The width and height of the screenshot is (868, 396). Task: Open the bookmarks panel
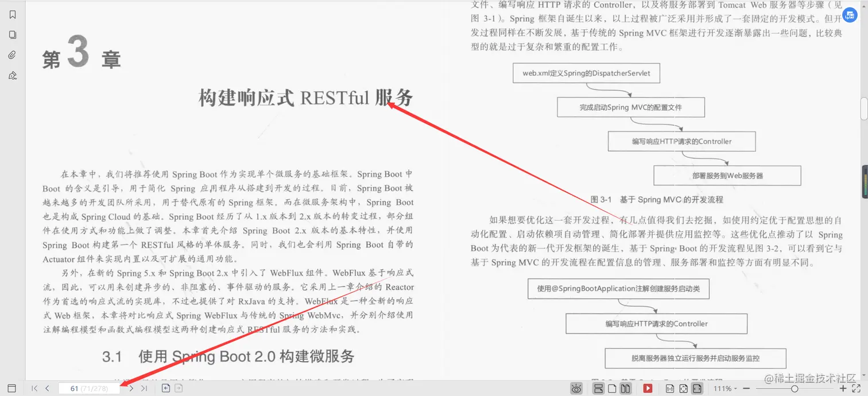13,14
